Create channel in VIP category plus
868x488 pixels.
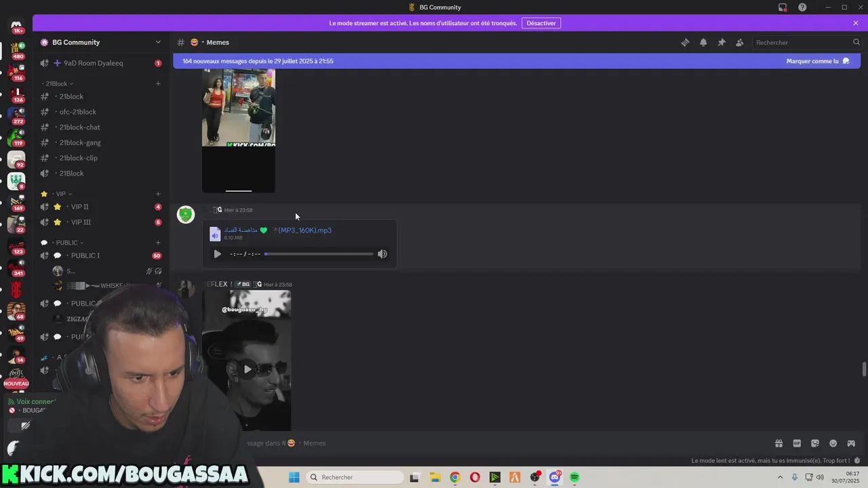(158, 194)
